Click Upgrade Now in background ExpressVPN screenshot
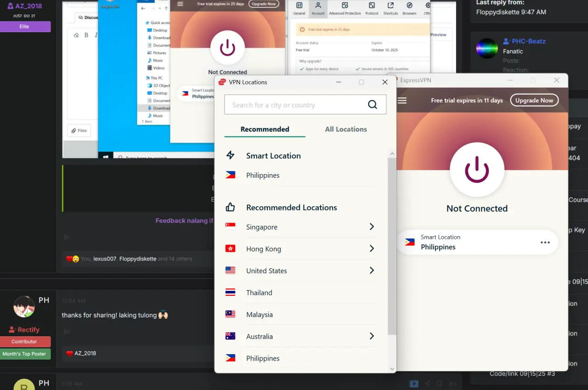This screenshot has height=390, width=588. (x=264, y=4)
